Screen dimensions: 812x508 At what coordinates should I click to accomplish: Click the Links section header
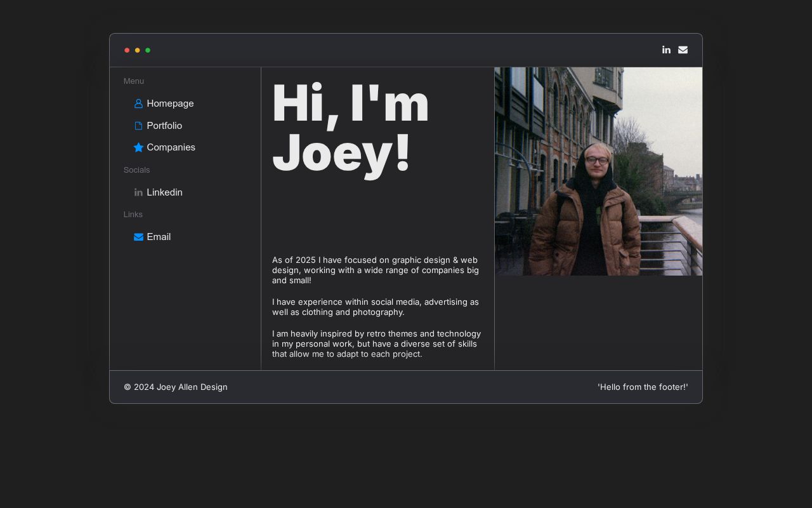pos(133,215)
